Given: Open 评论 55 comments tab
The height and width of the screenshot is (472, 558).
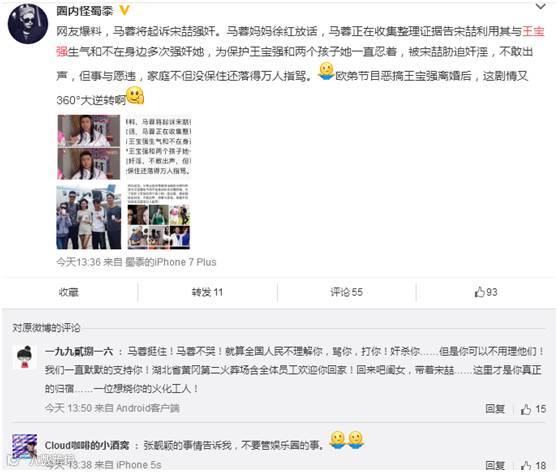Looking at the screenshot, I should (346, 292).
